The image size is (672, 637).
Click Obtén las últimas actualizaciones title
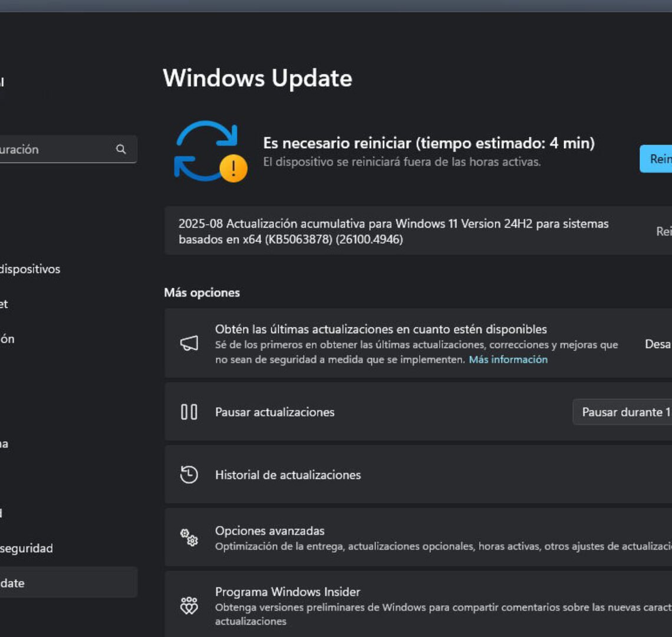coord(381,329)
